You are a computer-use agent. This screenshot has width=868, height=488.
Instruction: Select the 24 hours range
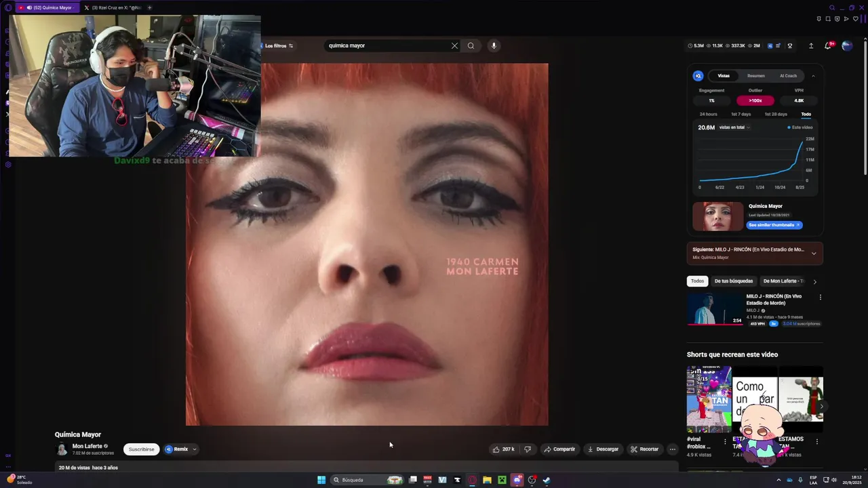tap(708, 114)
